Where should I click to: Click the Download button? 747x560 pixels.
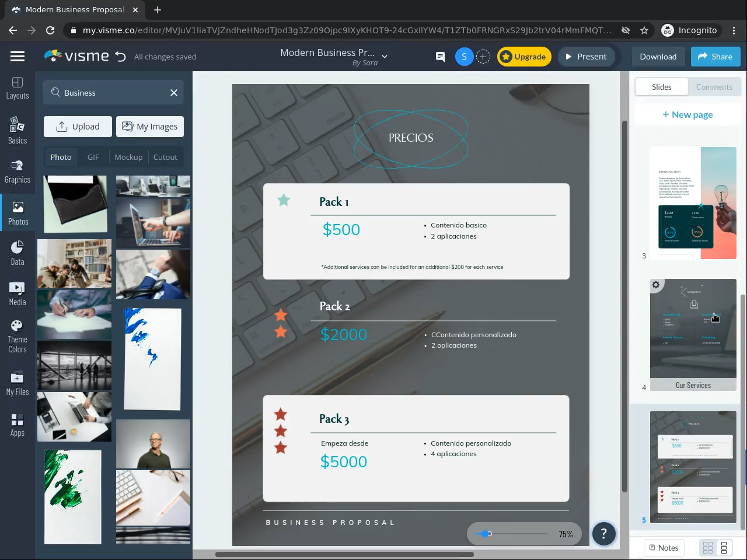658,57
